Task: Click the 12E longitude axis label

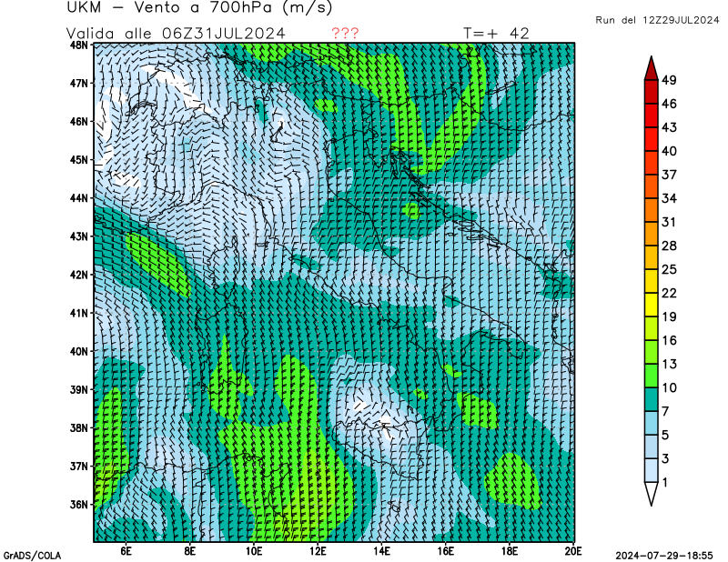Action: tap(318, 550)
